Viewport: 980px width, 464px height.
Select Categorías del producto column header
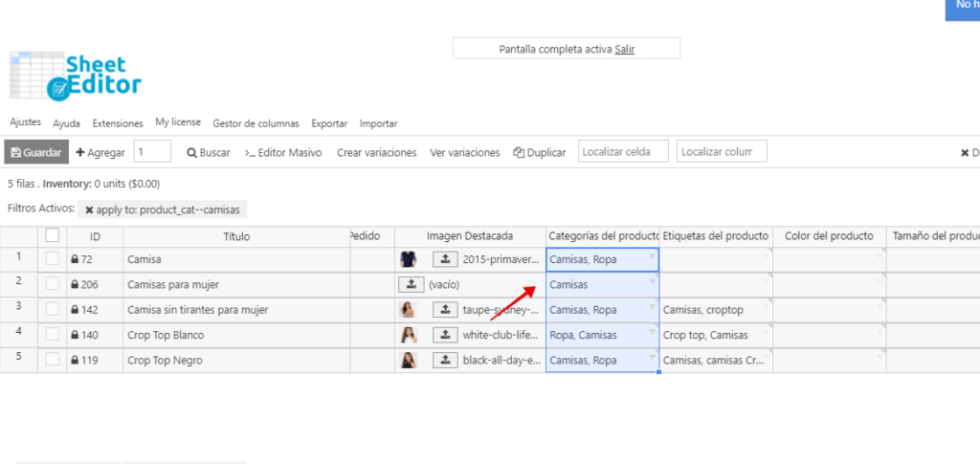(x=603, y=236)
